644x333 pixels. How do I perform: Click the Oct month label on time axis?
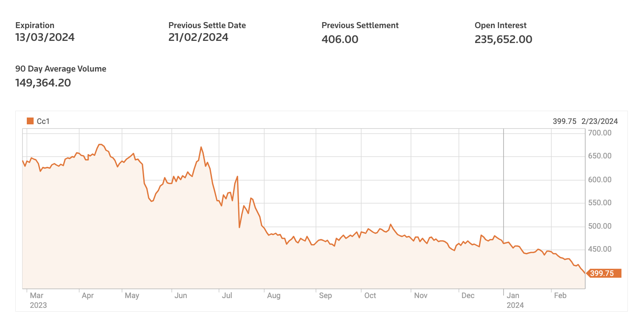370,296
